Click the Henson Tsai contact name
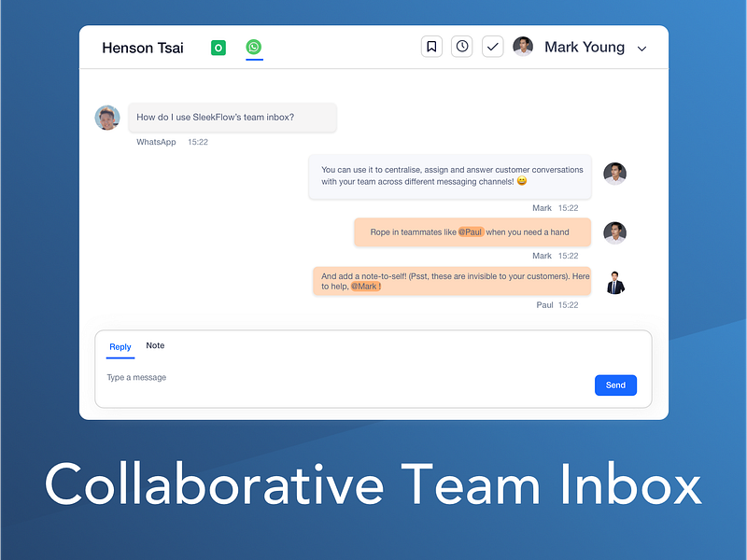The width and height of the screenshot is (747, 560). click(x=143, y=48)
